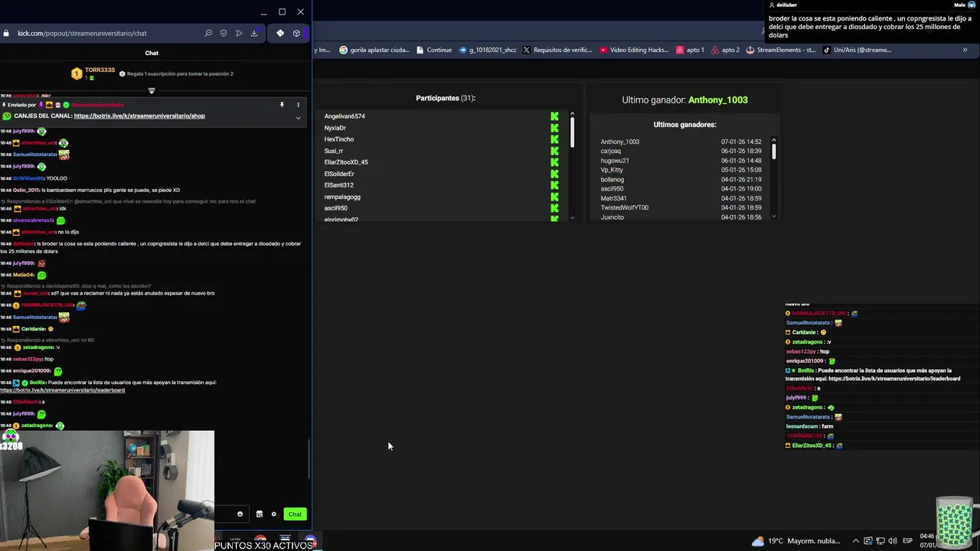Click participant rempalagogg in the list
980x551 pixels.
(342, 197)
